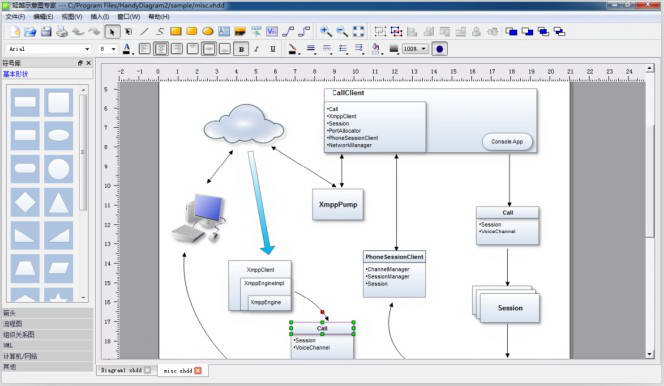Select the curve drawing tool
664x386 pixels.
[160, 32]
